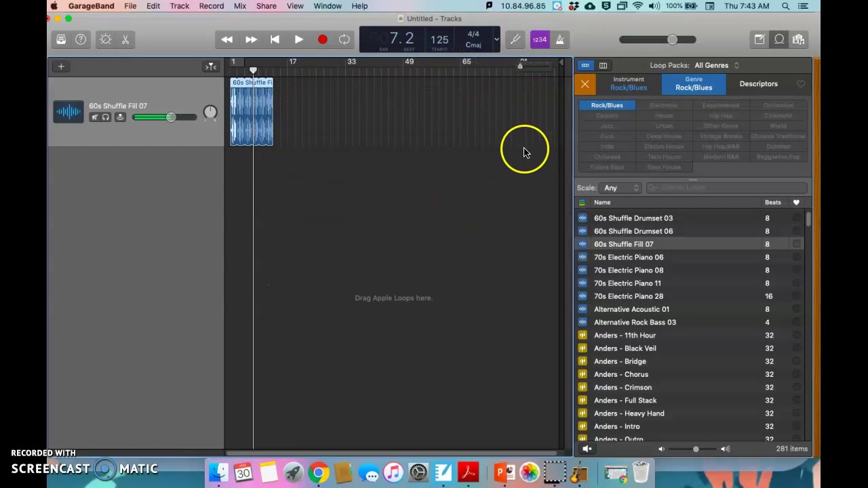Image resolution: width=868 pixels, height=488 pixels.
Task: Favorite checkbox for 60s Shuffle Drumset 06
Action: (x=796, y=231)
